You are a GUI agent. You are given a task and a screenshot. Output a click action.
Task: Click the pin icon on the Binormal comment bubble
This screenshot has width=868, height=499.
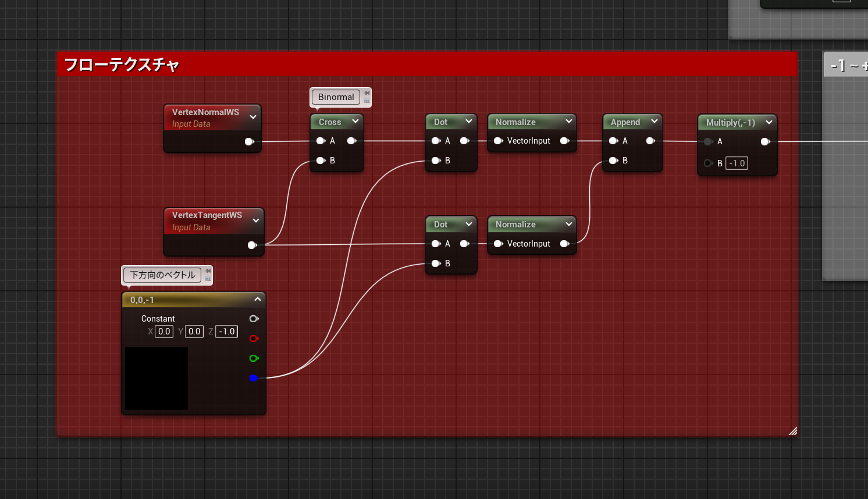(367, 93)
